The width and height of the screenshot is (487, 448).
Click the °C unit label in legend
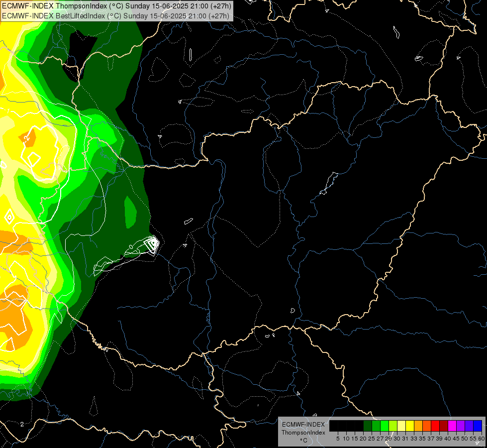304,441
